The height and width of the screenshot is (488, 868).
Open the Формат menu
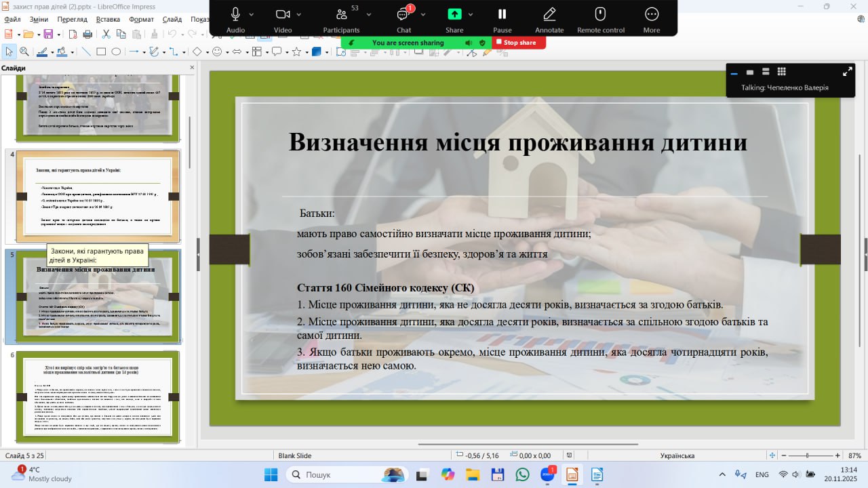pyautogui.click(x=141, y=20)
